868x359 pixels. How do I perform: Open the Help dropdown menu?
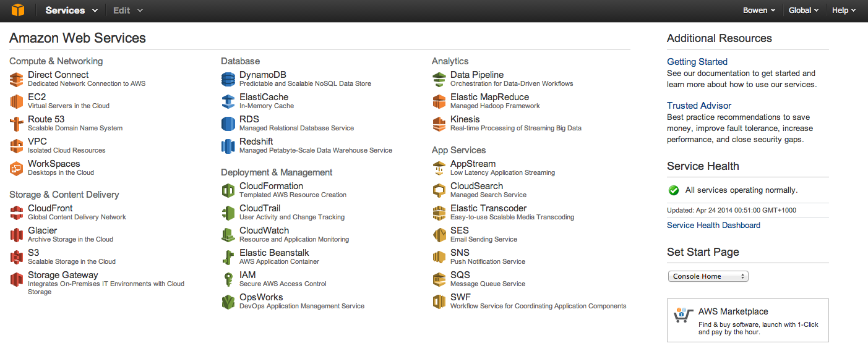tap(844, 11)
